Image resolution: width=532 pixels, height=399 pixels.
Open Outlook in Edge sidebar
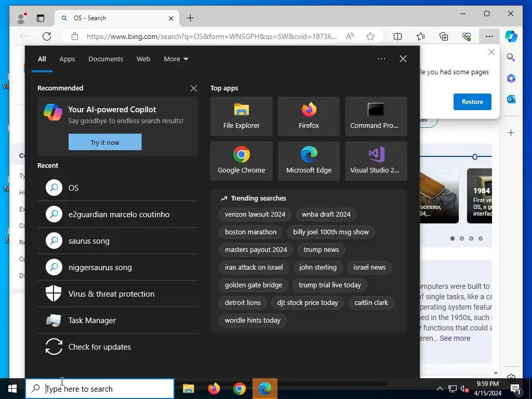click(x=511, y=99)
